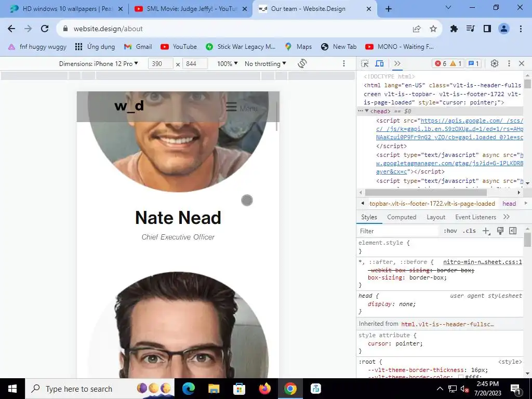Go forward using the browser forward arrow
The width and height of the screenshot is (532, 399).
[28, 29]
